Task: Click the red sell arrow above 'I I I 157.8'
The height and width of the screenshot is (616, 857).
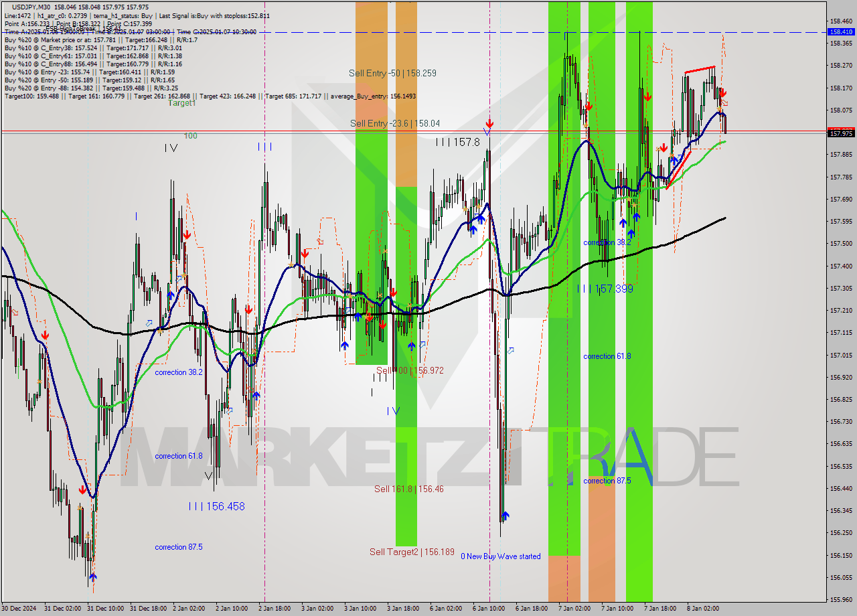Action: point(490,123)
